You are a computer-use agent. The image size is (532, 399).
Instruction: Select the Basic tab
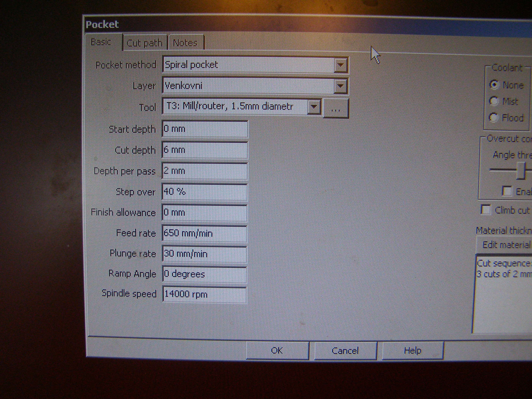pyautogui.click(x=101, y=42)
